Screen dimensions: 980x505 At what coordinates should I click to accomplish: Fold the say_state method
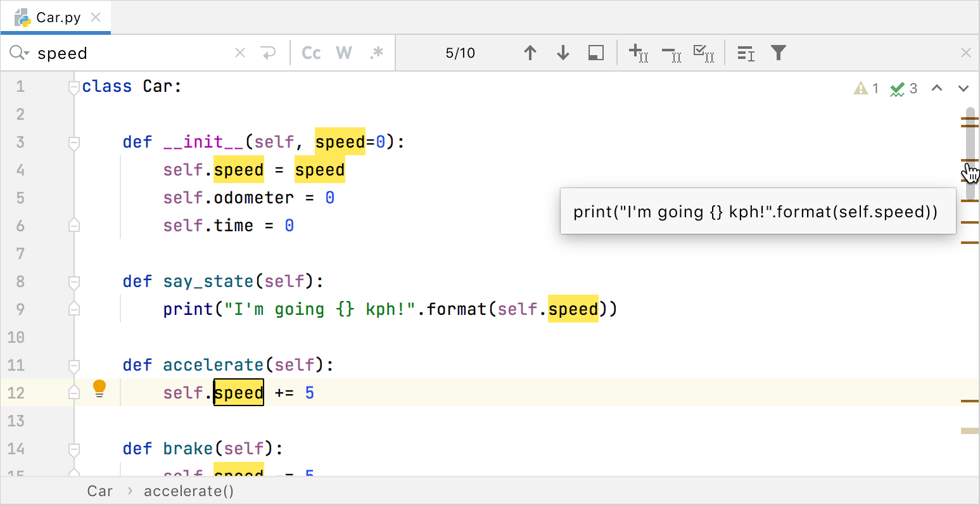point(74,282)
